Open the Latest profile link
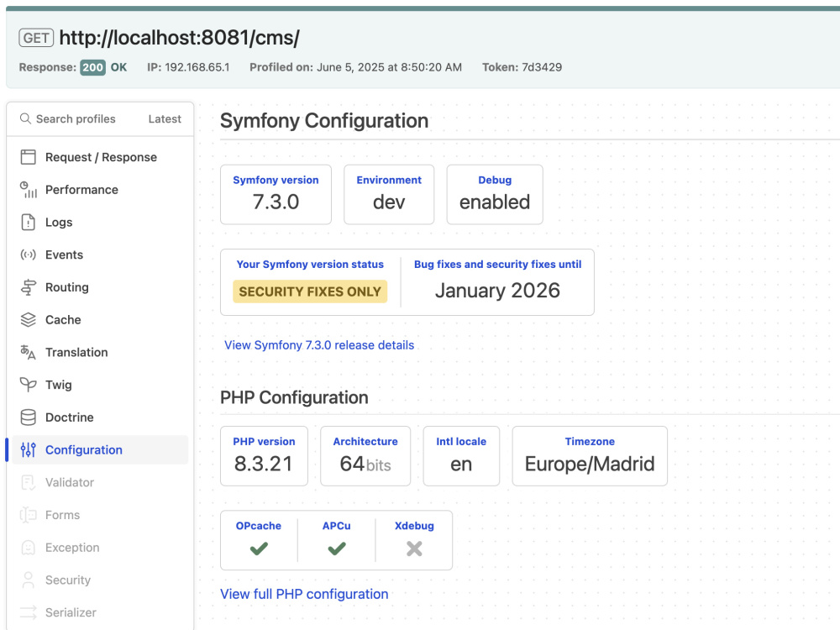Screen dimensions: 840x630 click(165, 119)
